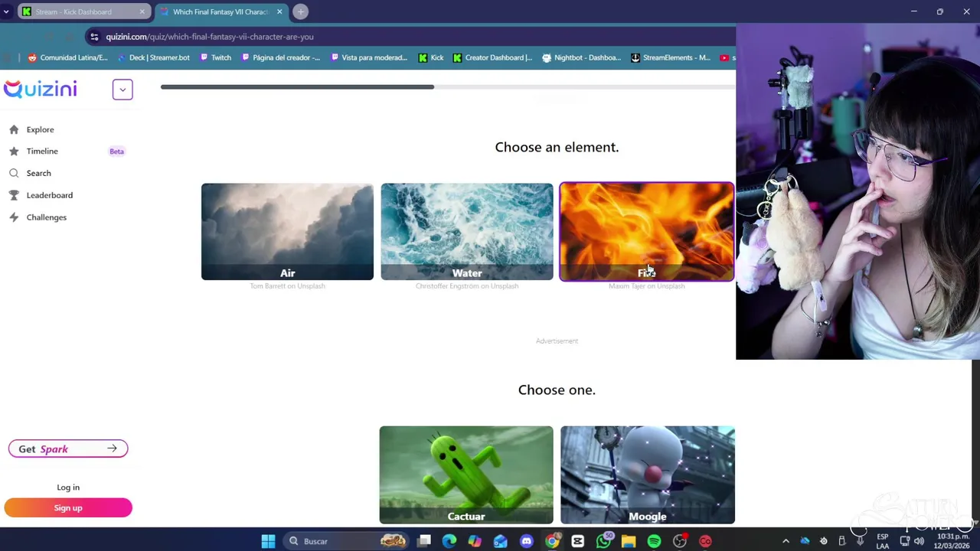The image size is (980, 551).
Task: Open Copilot from the taskbar
Action: 475,541
